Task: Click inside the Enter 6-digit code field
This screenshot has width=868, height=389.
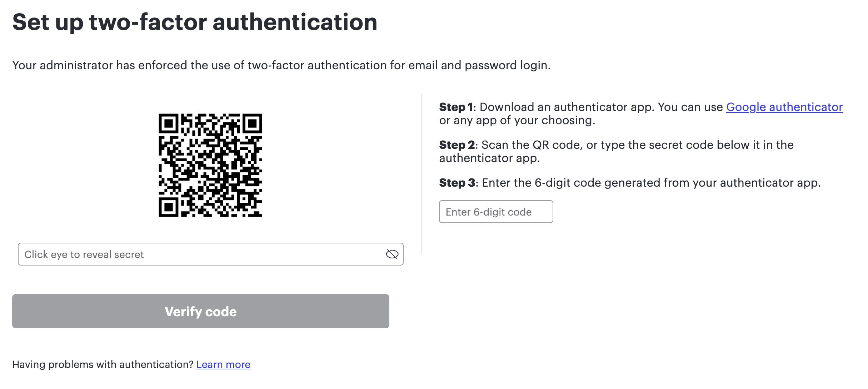Action: point(496,212)
